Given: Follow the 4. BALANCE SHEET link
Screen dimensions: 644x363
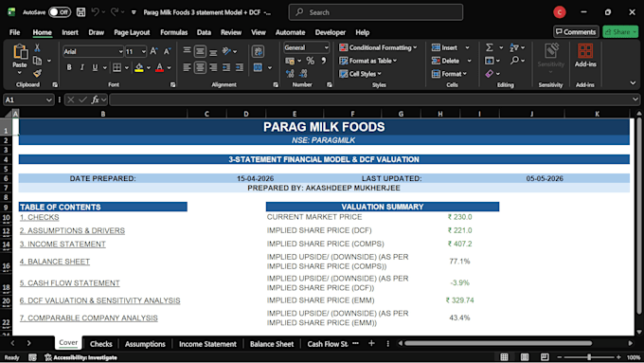Looking at the screenshot, I should point(55,262).
